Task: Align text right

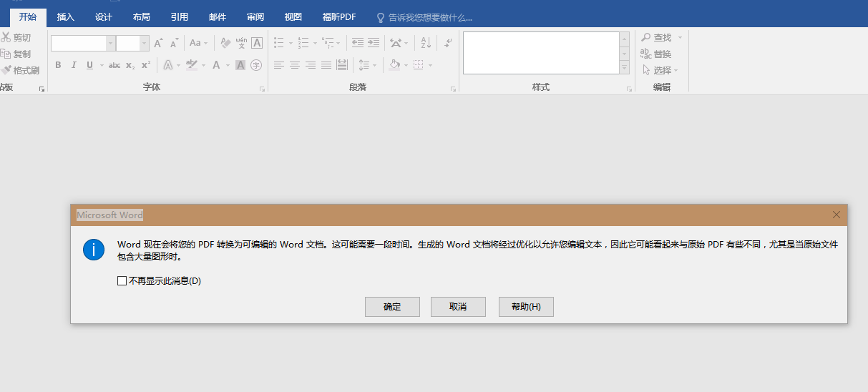Action: 311,65
